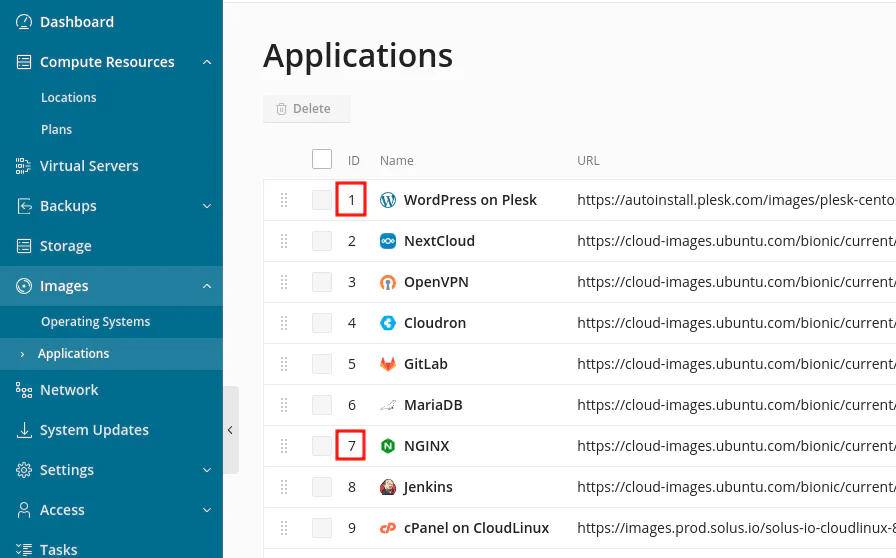Click the Storage icon in sidebar

[x=24, y=246]
